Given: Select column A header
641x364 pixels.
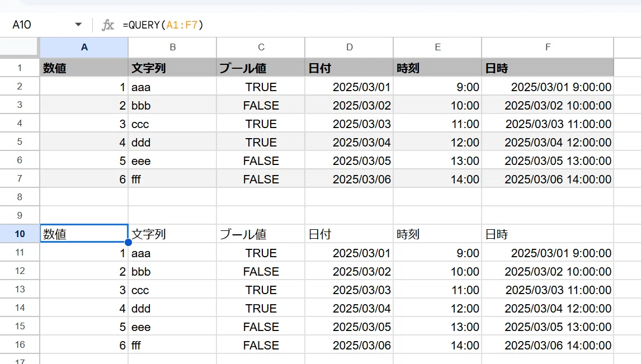Looking at the screenshot, I should [x=84, y=48].
